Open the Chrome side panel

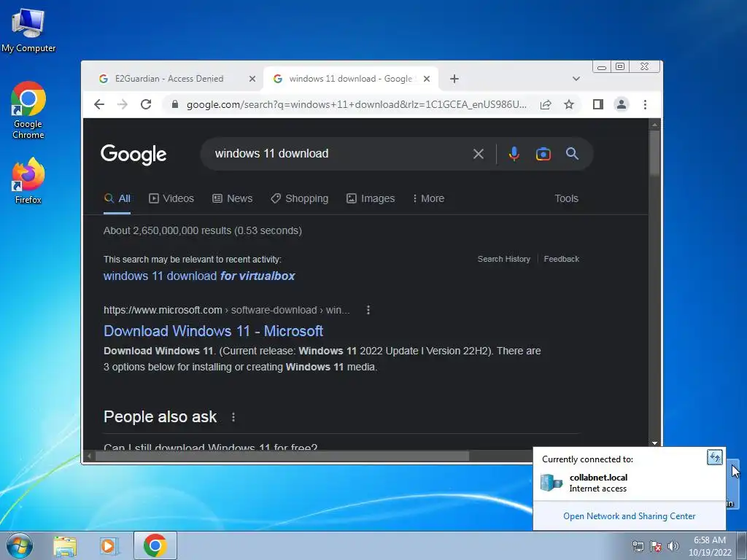coord(598,104)
